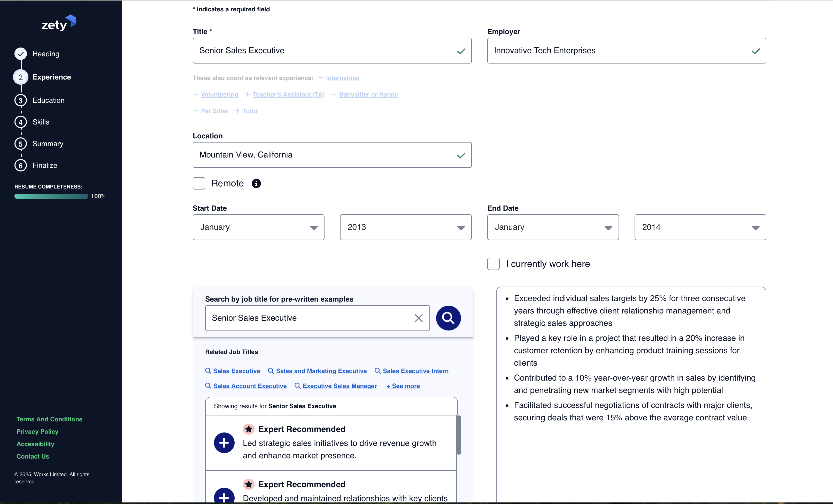Clear the search field with the X icon
Viewport: 833px width, 504px height.
tap(419, 318)
